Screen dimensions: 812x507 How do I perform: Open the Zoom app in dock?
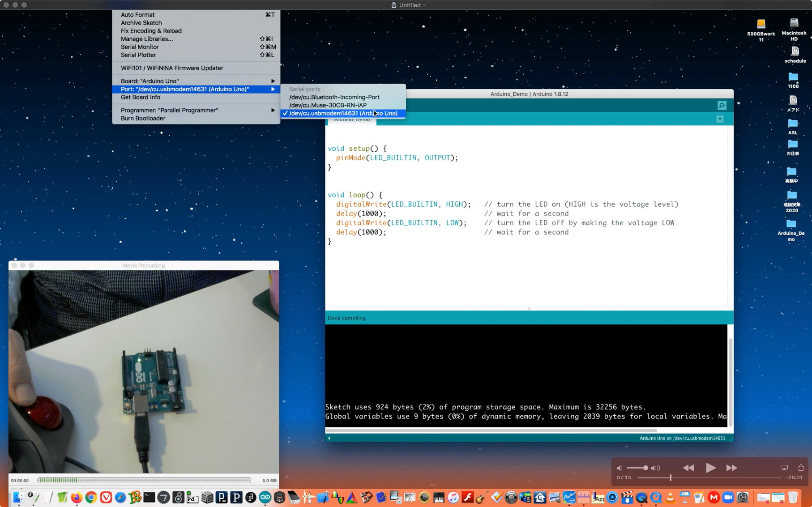(x=728, y=497)
